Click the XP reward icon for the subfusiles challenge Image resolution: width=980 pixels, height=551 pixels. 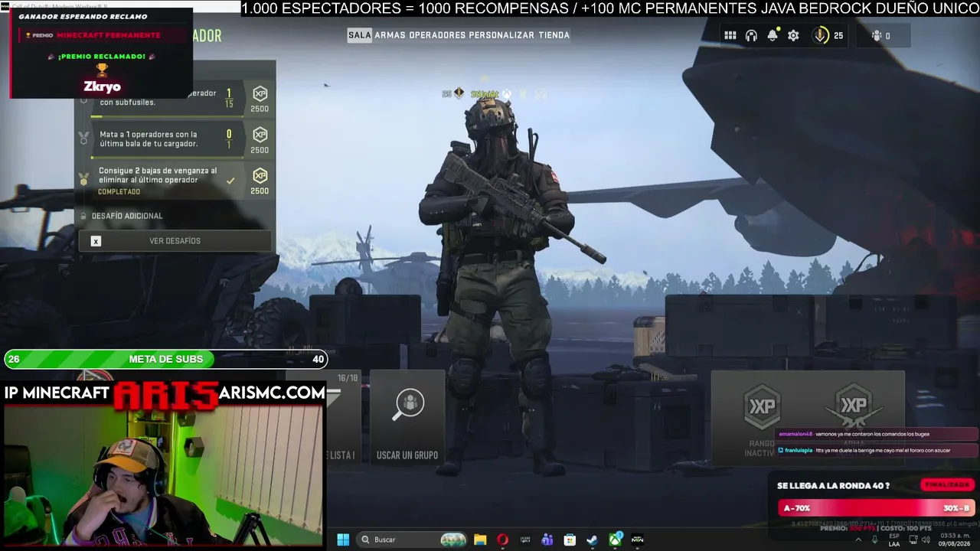[x=260, y=93]
